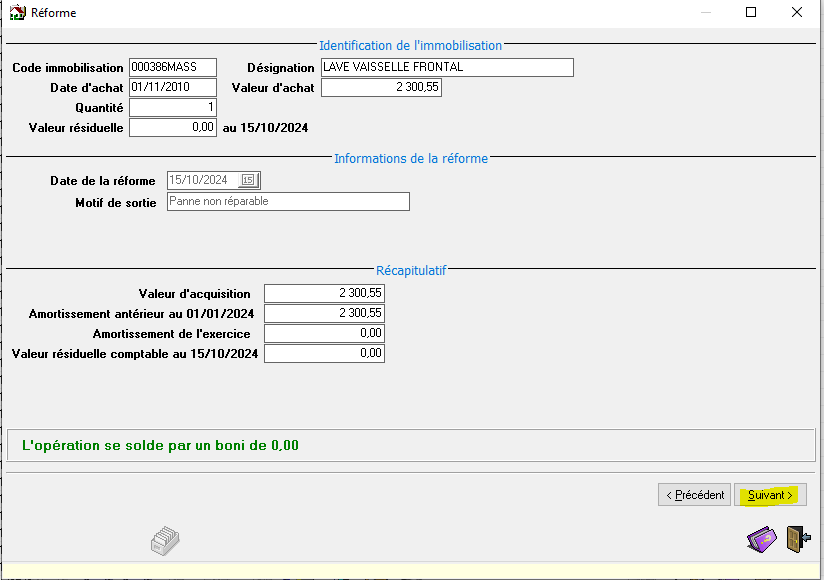Click the Valeur résiduelle comptable field
824x580 pixels.
coord(324,353)
